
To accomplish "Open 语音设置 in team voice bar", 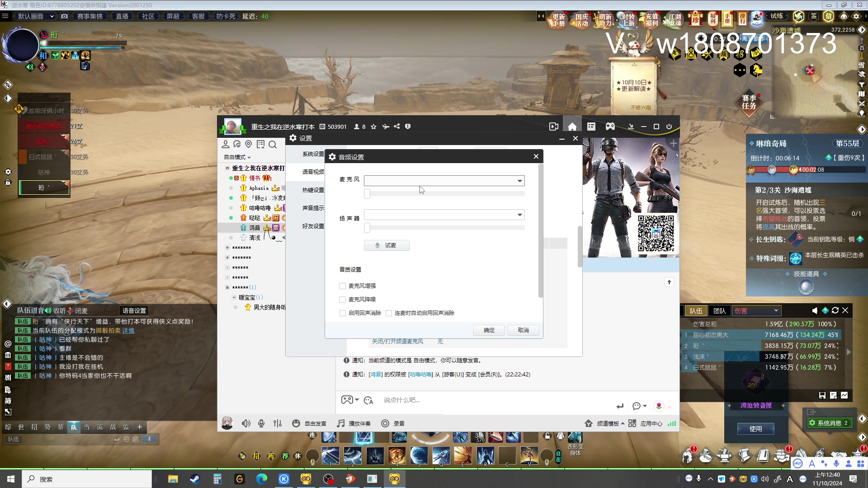I will pyautogui.click(x=134, y=311).
